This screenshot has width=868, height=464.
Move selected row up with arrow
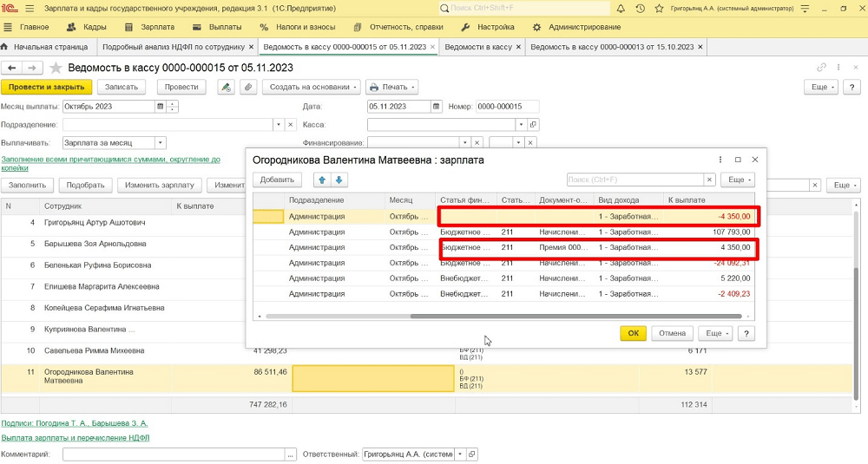point(323,180)
